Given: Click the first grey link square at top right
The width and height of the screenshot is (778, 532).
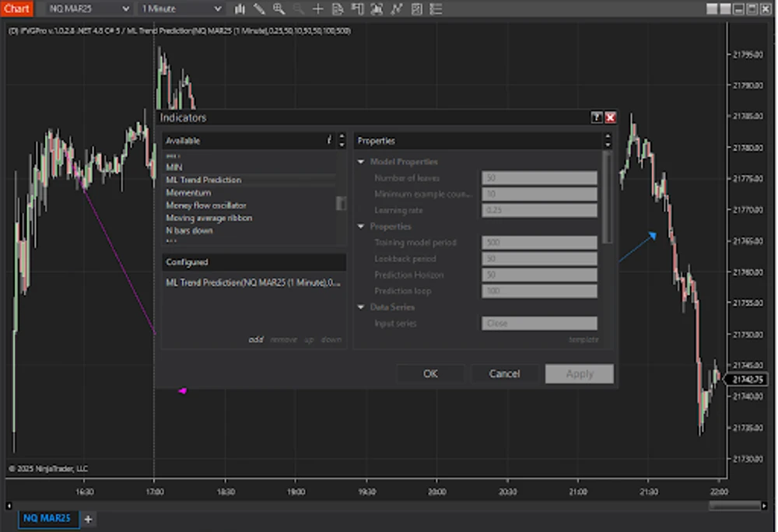Looking at the screenshot, I should [x=712, y=9].
